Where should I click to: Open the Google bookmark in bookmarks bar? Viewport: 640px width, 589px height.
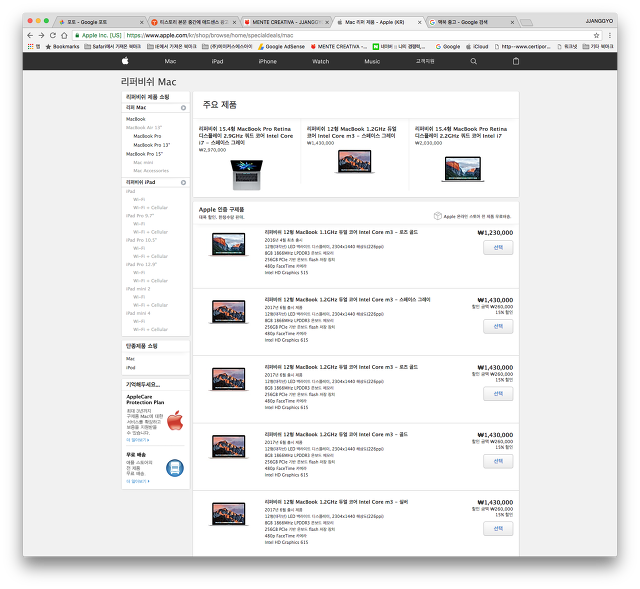point(448,47)
